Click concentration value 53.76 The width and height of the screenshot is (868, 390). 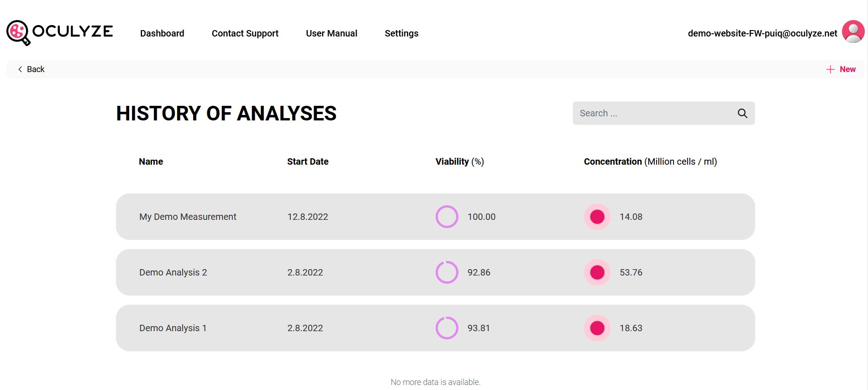[631, 272]
